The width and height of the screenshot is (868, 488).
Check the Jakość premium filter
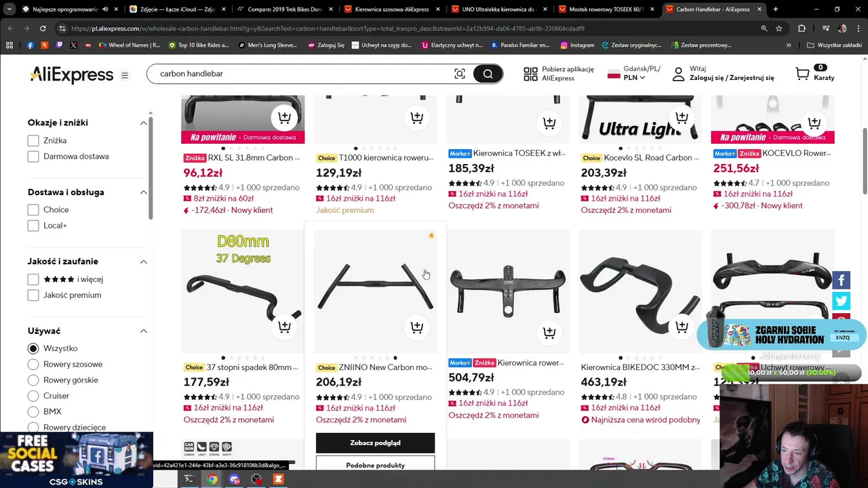pyautogui.click(x=33, y=296)
